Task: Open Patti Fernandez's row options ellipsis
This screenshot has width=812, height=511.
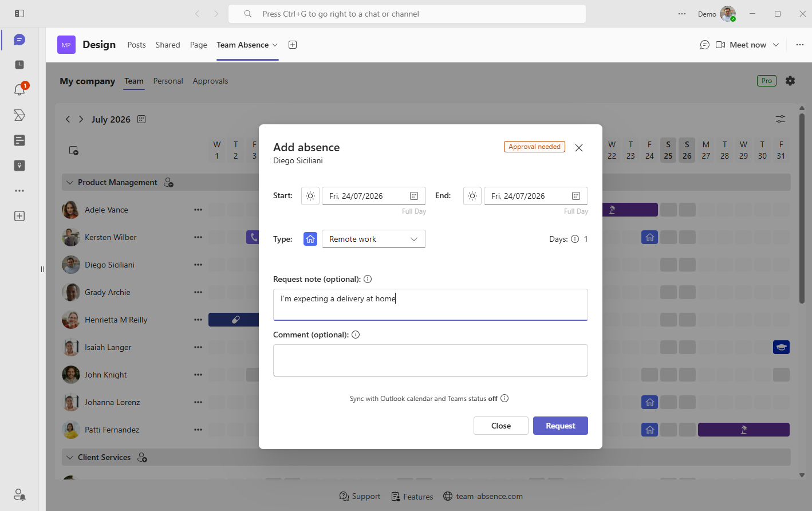Action: click(198, 430)
